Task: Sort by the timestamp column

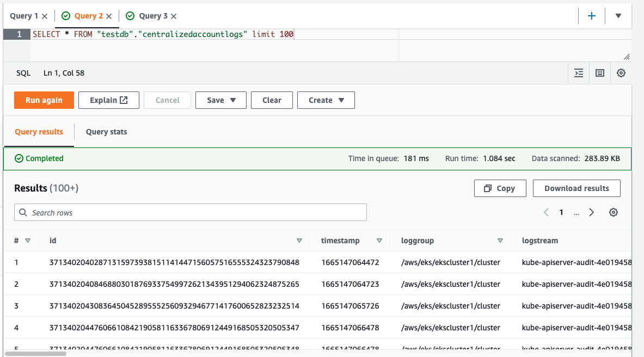Action: (x=379, y=241)
